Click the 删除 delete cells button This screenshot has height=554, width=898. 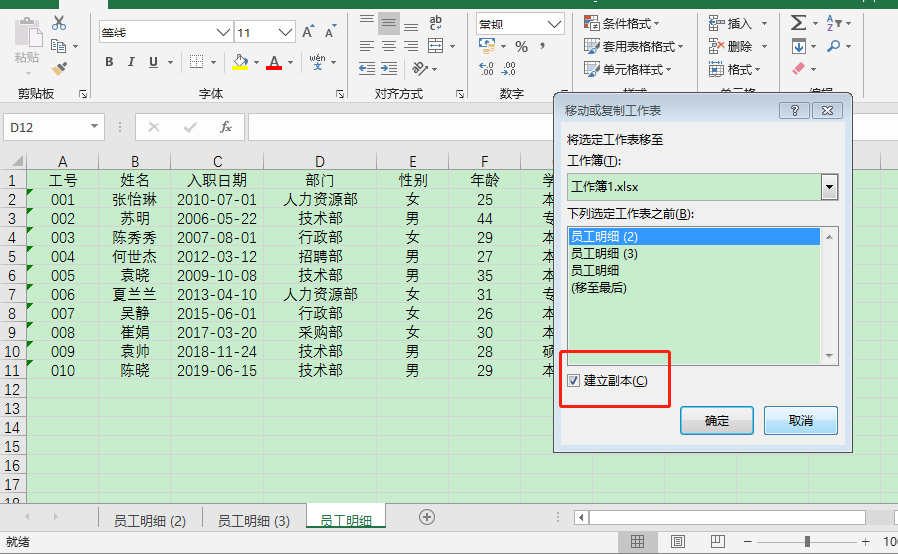(731, 46)
